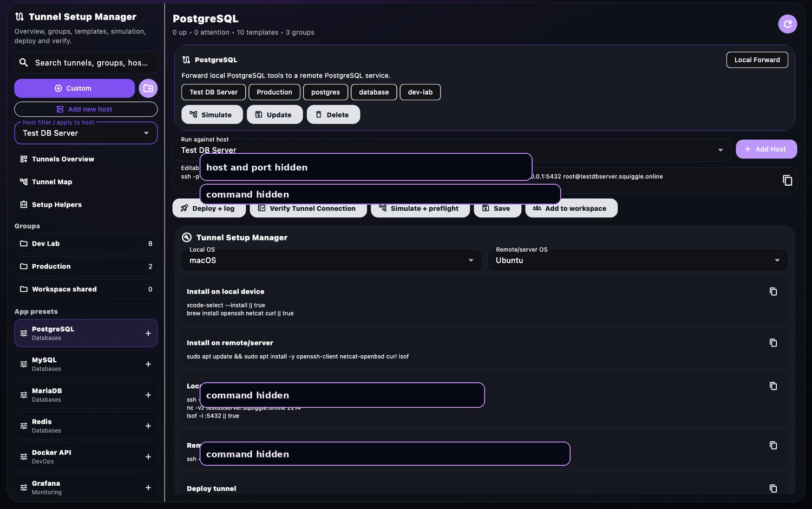Click the database tag chip

click(x=374, y=92)
